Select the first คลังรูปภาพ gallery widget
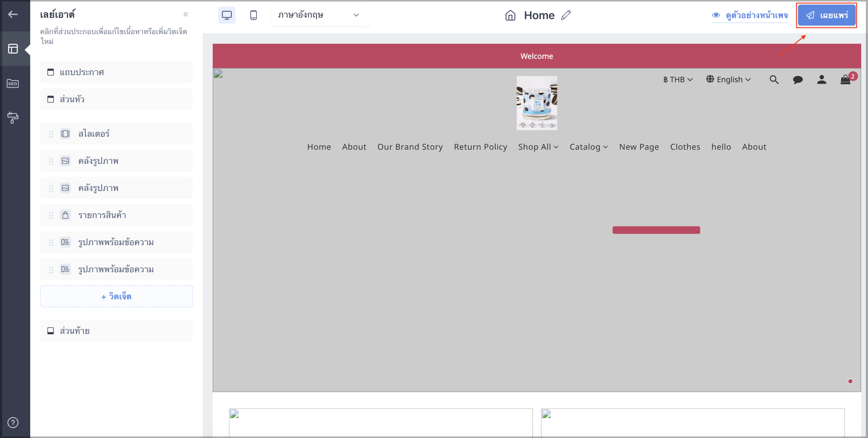Screen dimensions: 868x438 116,160
